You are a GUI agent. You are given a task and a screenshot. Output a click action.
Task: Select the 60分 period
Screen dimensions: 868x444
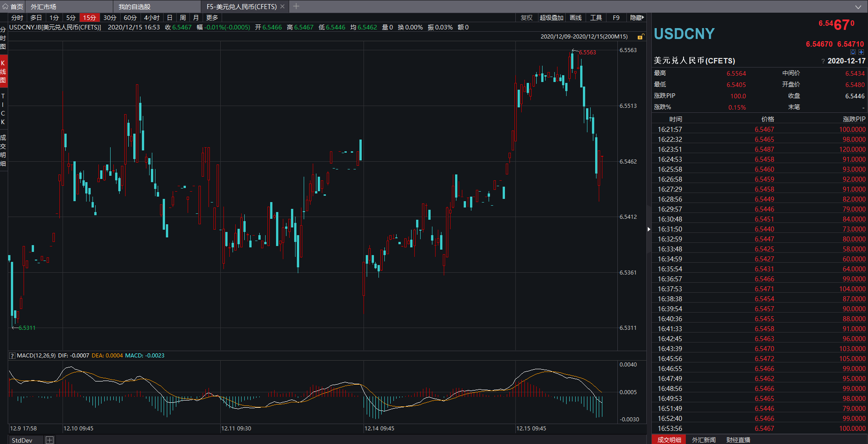(130, 18)
